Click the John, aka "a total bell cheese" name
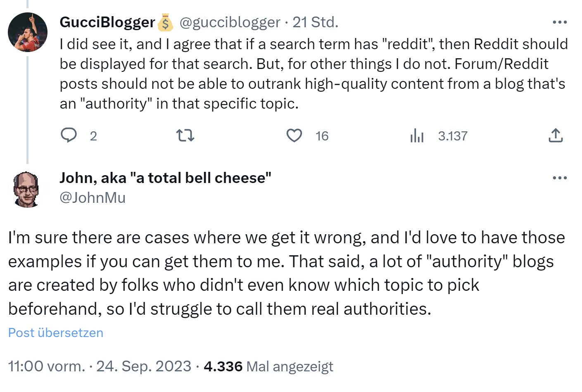 click(x=165, y=178)
